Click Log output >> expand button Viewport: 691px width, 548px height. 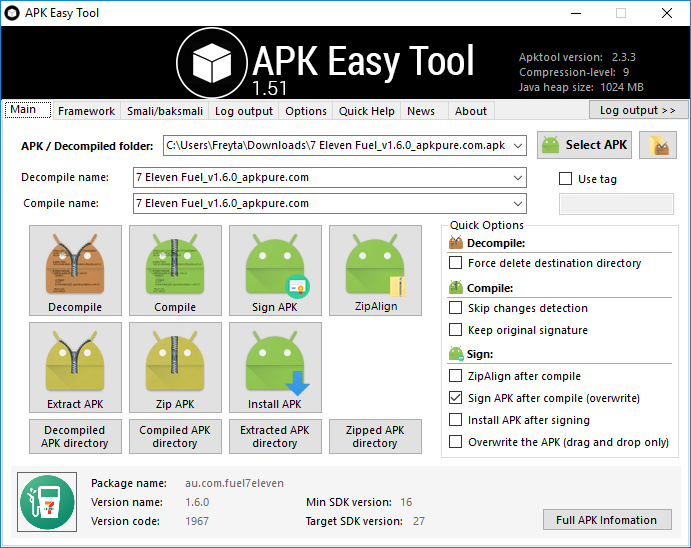[638, 110]
